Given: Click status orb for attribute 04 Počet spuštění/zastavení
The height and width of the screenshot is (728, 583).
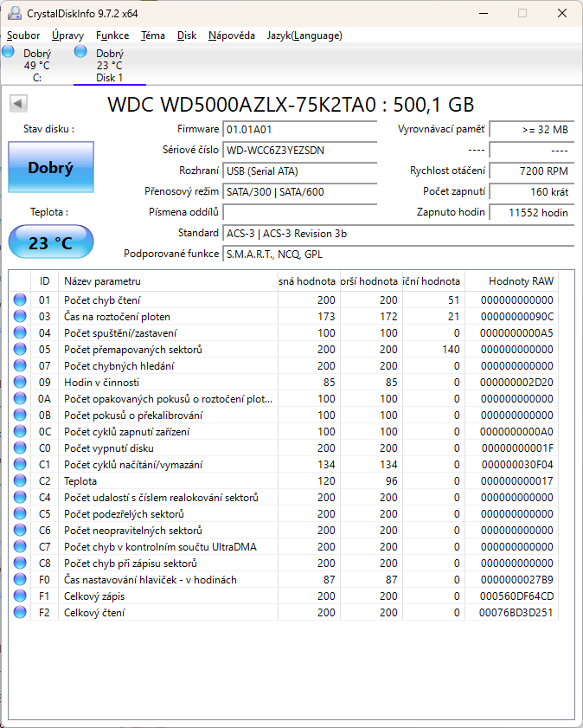Looking at the screenshot, I should click(20, 333).
